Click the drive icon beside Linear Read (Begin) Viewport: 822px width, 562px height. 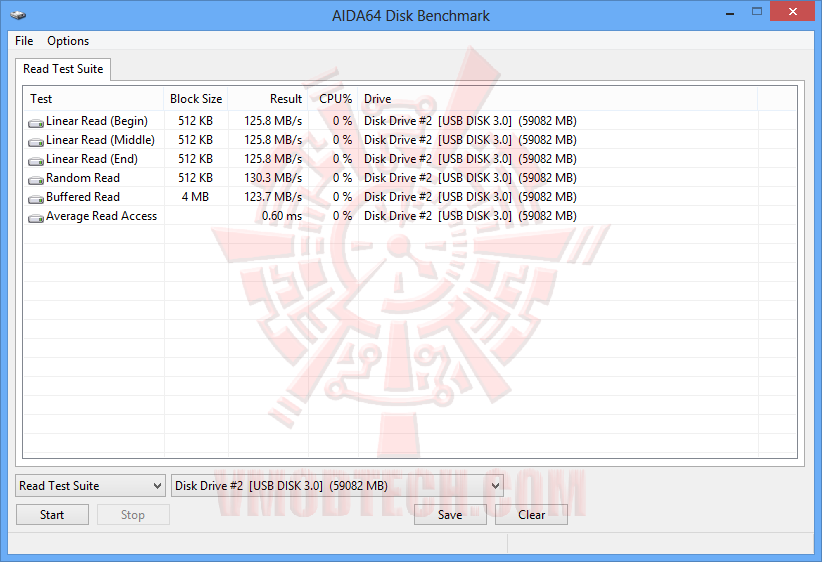[x=36, y=123]
